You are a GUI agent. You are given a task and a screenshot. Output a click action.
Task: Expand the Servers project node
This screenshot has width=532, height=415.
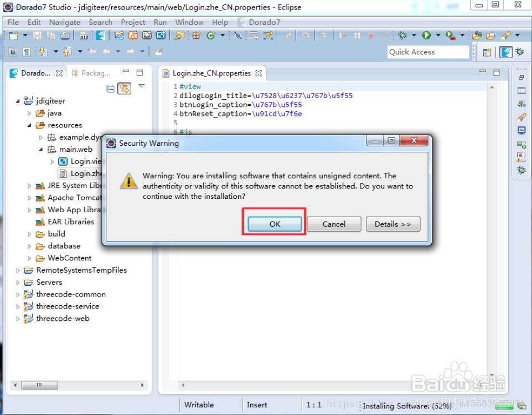click(18, 283)
